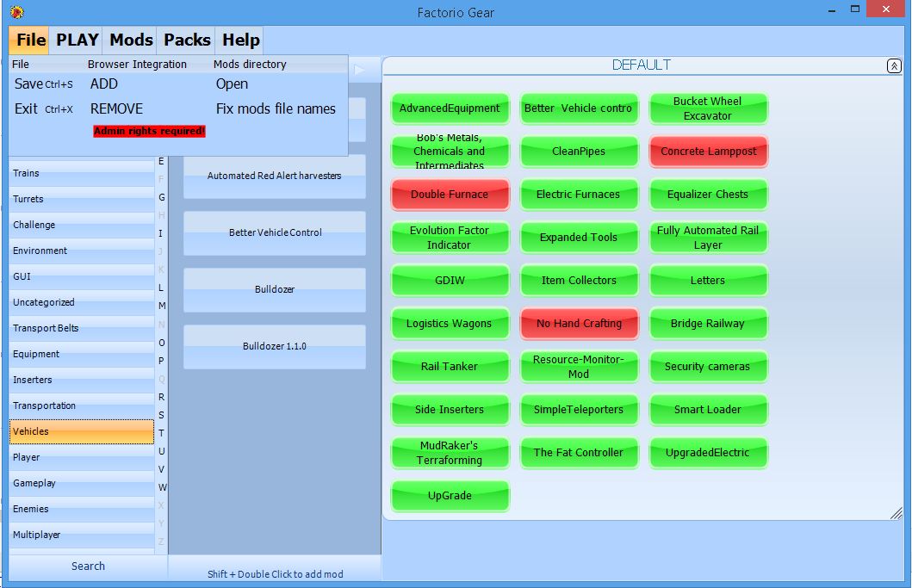
Task: Click the arrow beside the File dropdown
Action: 360,70
